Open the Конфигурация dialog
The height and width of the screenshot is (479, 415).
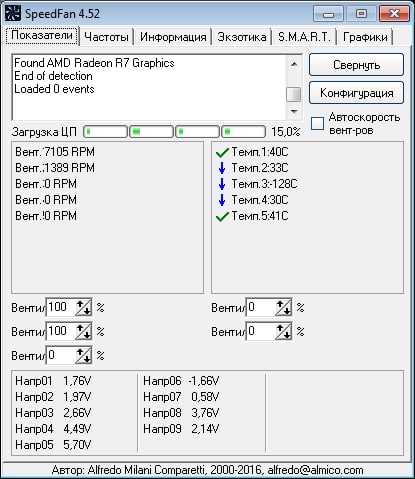(x=356, y=93)
